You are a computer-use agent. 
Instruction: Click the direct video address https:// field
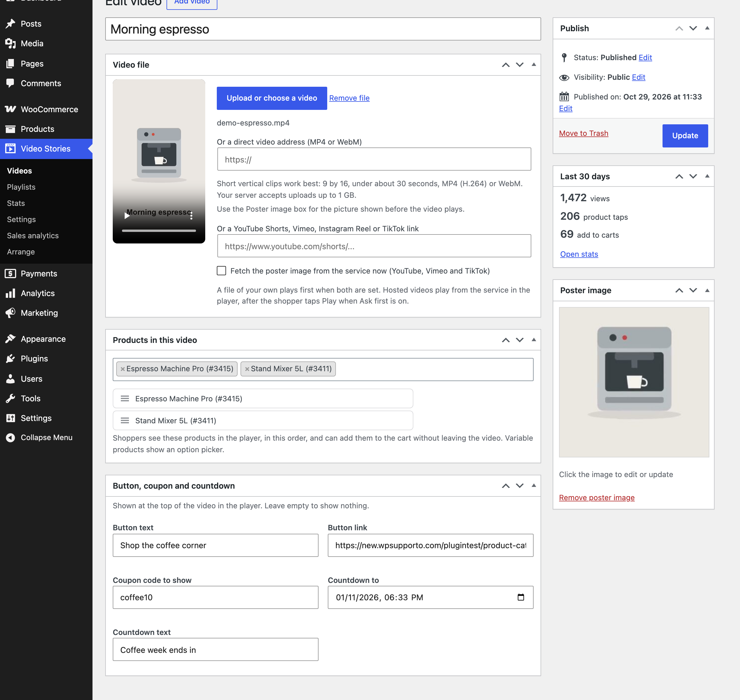point(374,159)
